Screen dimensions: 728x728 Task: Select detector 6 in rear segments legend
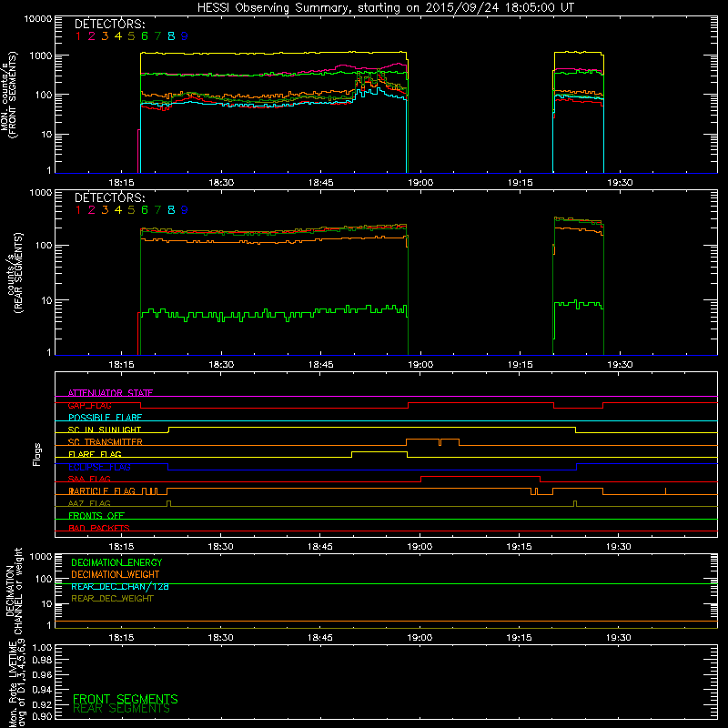[145, 210]
